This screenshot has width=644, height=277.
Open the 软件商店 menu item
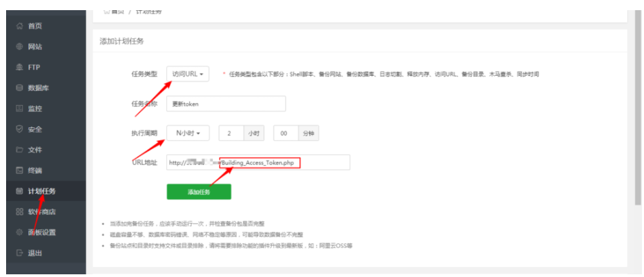[41, 212]
